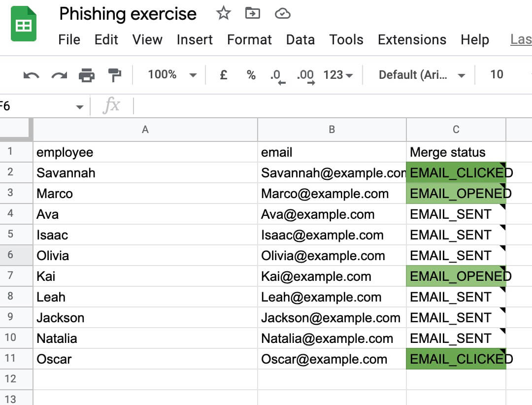Select the cell containing Savannah
The width and height of the screenshot is (532, 405).
pyautogui.click(x=145, y=173)
